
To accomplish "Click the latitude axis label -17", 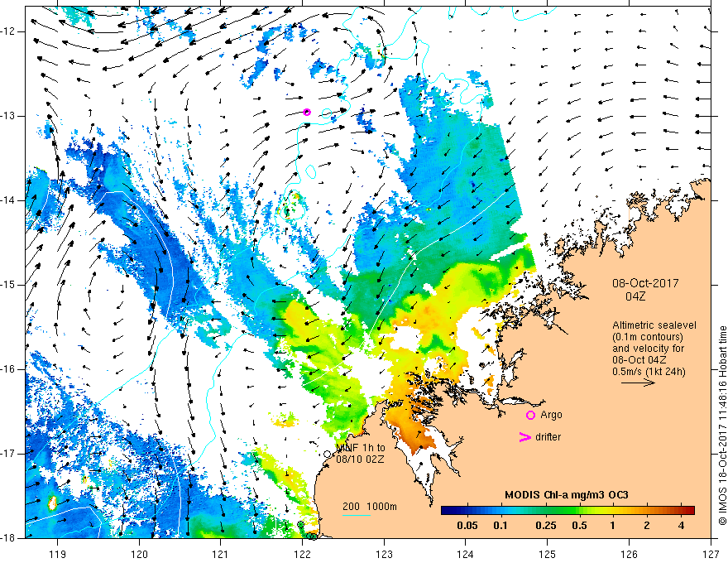I will point(8,454).
